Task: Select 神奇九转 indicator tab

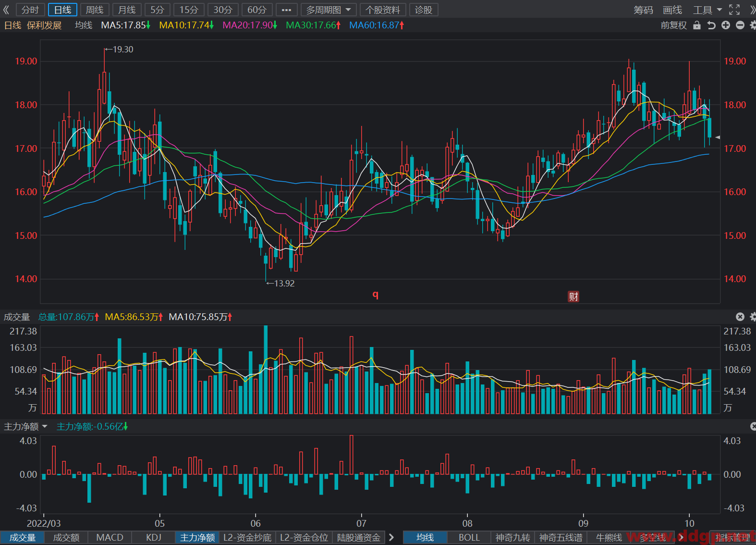Action: (513, 537)
